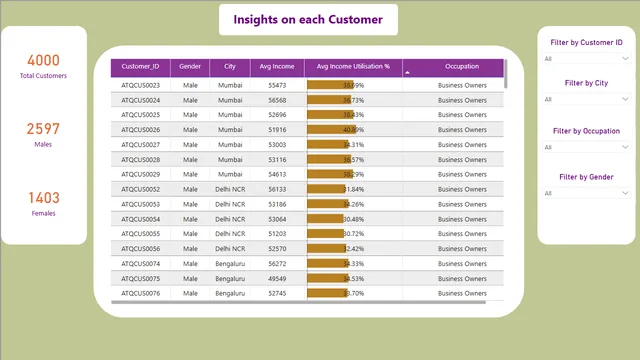Click Delhi NCR city for ATQCUS0052
This screenshot has height=360, width=640.
pyautogui.click(x=230, y=189)
